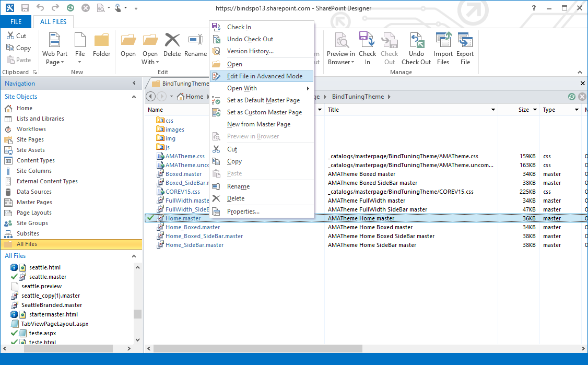The image size is (588, 365).
Task: Open the Home_SideBar.master file
Action: point(195,245)
